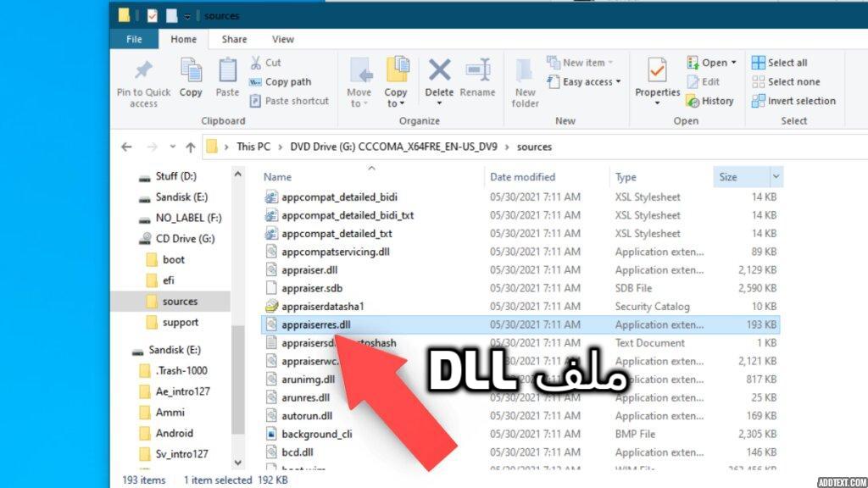
Task: Click Select none in the ribbon
Action: (x=786, y=82)
